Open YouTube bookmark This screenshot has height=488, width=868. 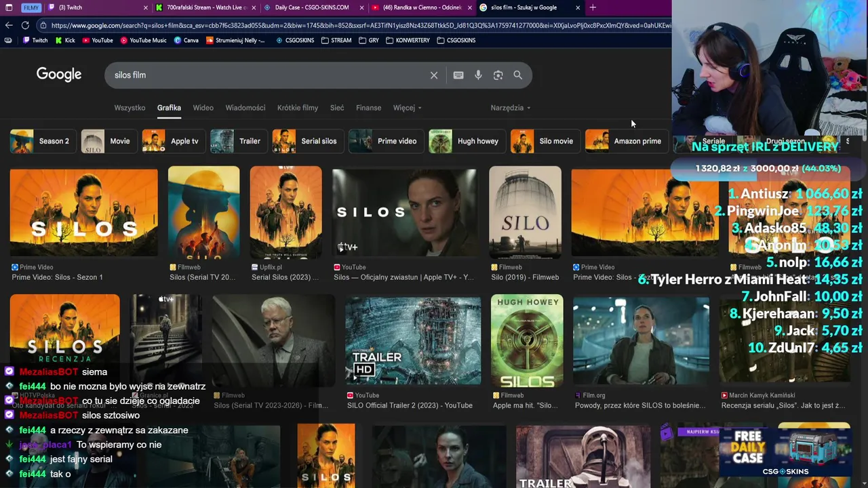point(97,40)
